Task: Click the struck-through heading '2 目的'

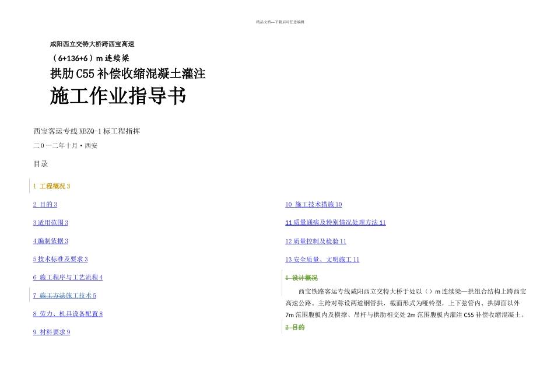Action: tap(295, 327)
